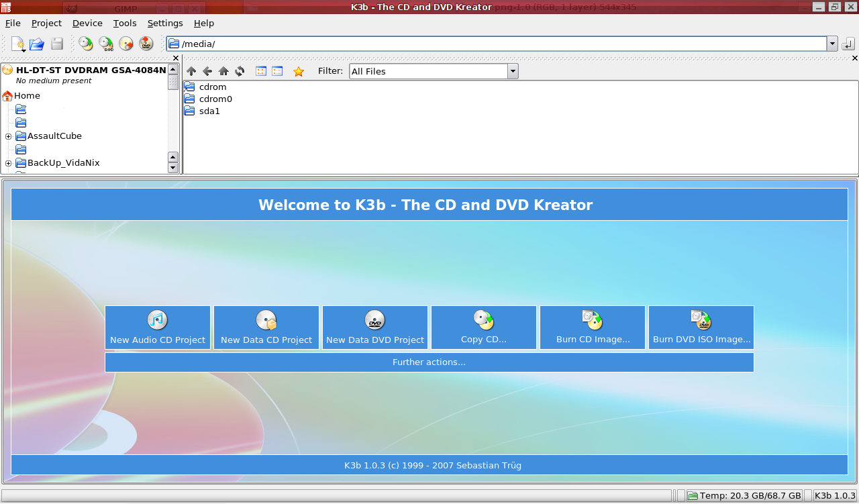Close the directory tree panel
Screen dimensions: 859x504
(x=176, y=58)
